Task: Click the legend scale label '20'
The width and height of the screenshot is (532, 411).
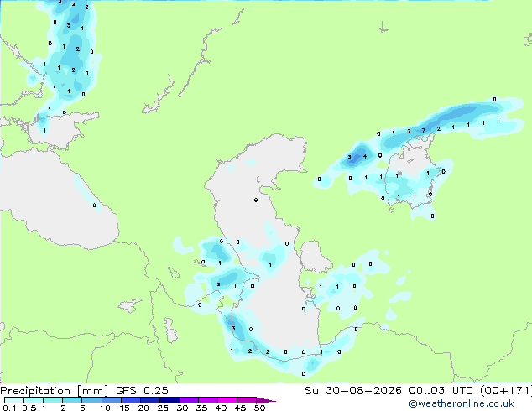Action: coord(143,408)
